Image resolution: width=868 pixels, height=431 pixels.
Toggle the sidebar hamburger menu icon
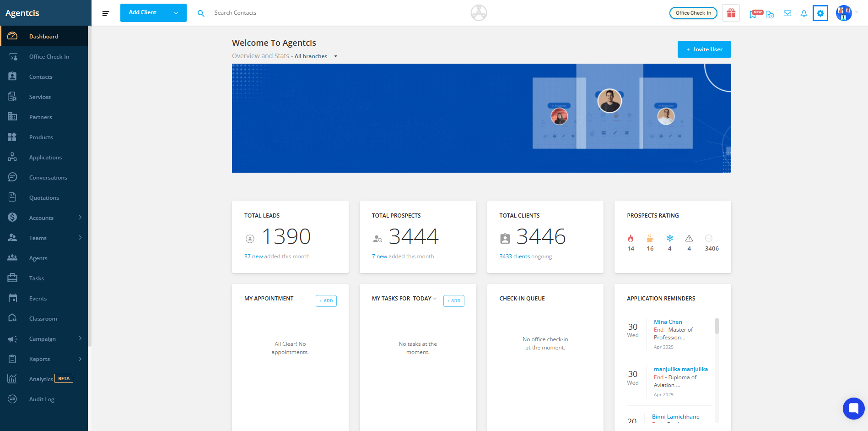tap(106, 13)
